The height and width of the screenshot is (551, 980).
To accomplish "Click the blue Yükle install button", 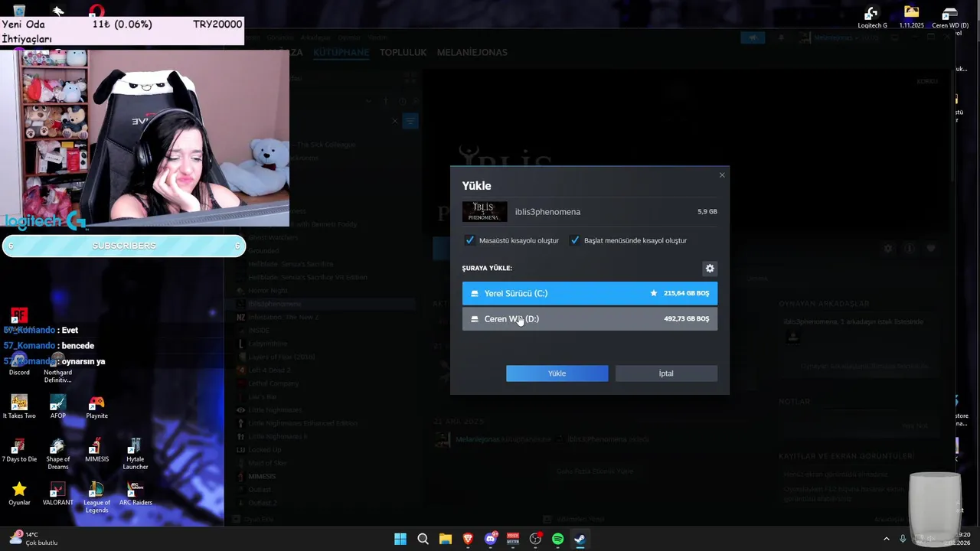I will (x=557, y=373).
